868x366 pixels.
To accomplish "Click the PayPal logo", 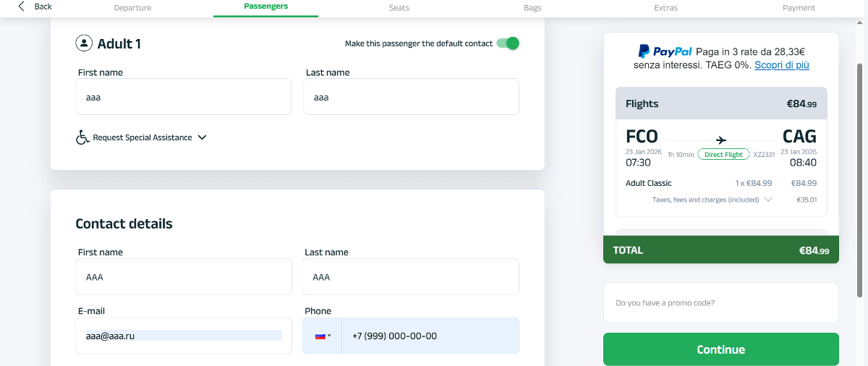I will (x=664, y=51).
